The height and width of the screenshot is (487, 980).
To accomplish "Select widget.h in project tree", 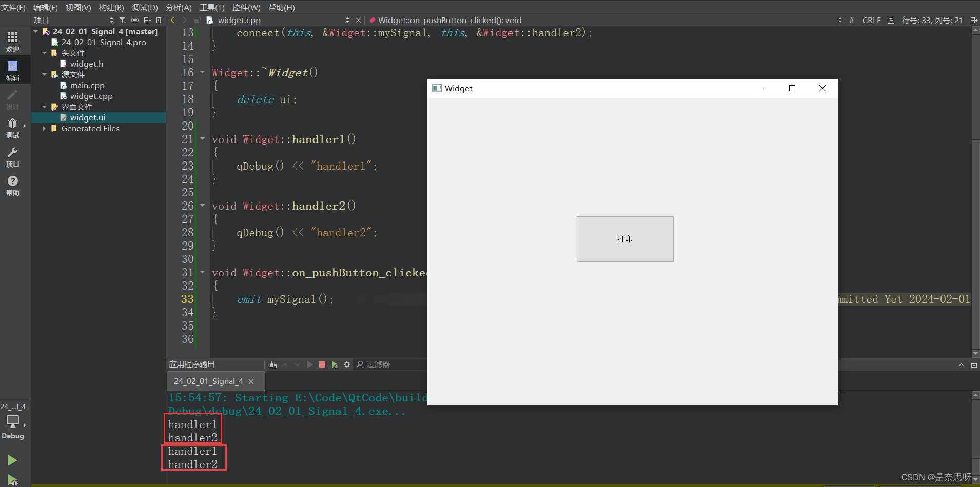I will 86,64.
